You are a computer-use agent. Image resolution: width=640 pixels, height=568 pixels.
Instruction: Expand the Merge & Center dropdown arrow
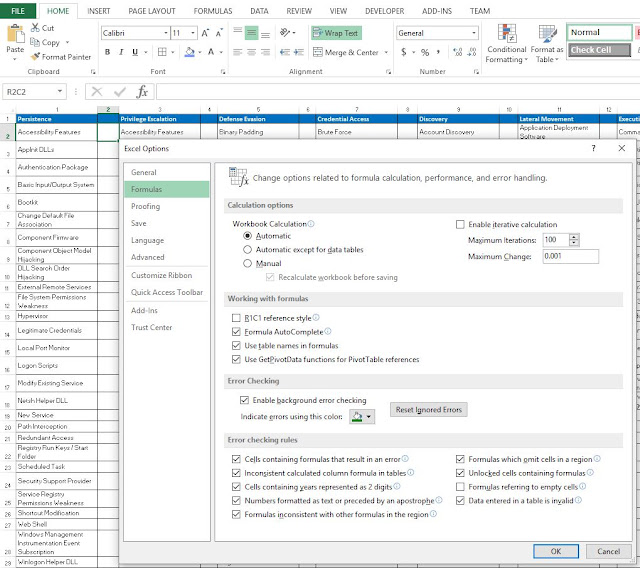pos(386,53)
